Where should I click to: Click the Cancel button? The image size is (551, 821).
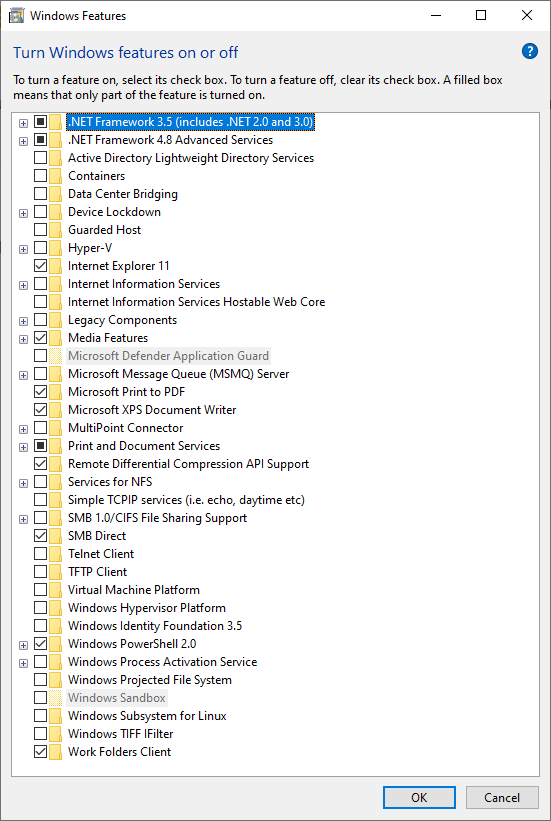point(502,797)
